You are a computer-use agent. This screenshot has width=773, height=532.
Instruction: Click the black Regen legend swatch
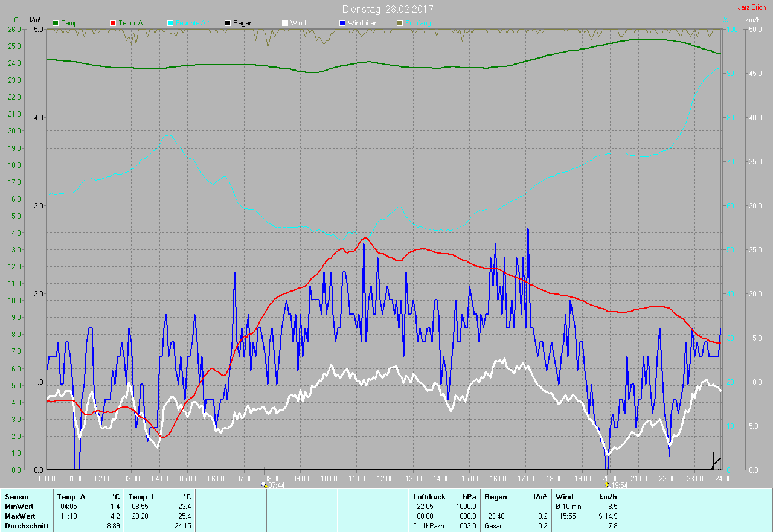(228, 23)
